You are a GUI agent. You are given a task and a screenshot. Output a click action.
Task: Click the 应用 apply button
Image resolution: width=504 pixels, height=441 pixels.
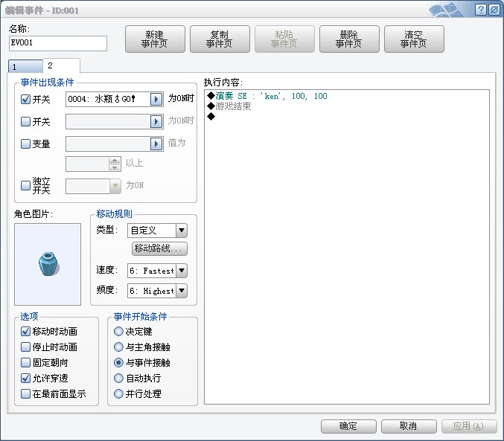point(469,426)
